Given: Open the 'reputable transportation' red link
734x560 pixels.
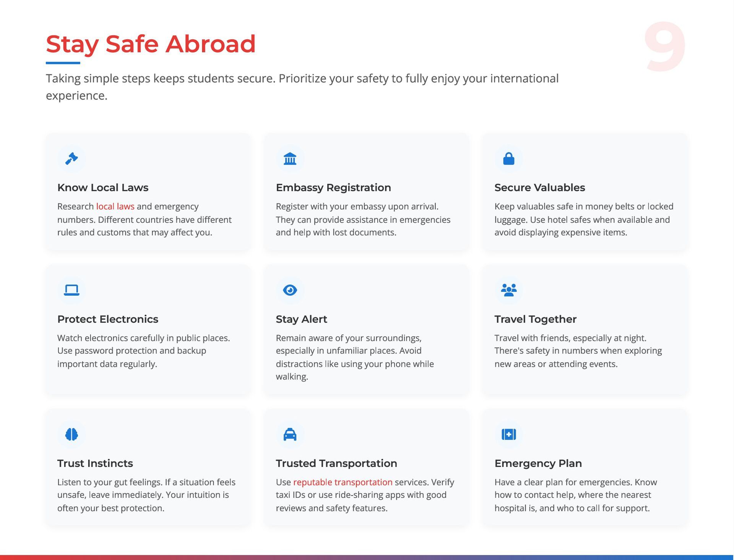Looking at the screenshot, I should (x=343, y=482).
